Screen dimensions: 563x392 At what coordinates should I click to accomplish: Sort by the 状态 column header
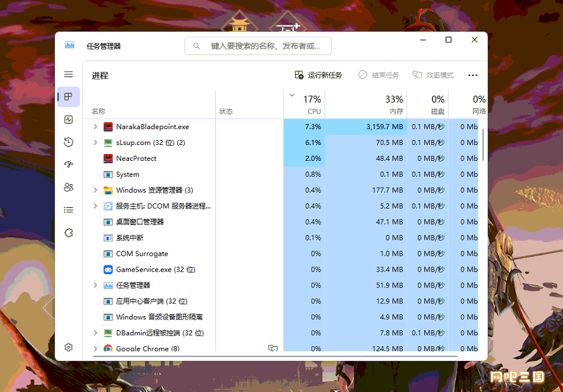249,104
